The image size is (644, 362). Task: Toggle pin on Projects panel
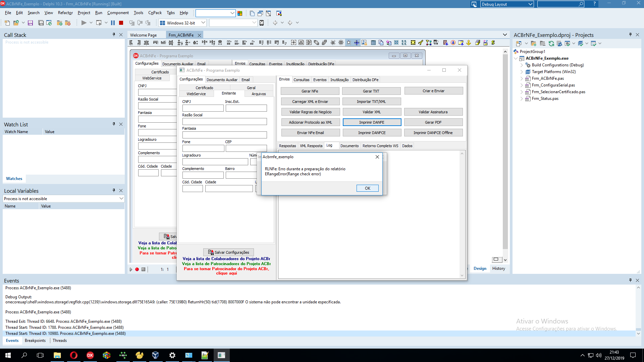(630, 35)
